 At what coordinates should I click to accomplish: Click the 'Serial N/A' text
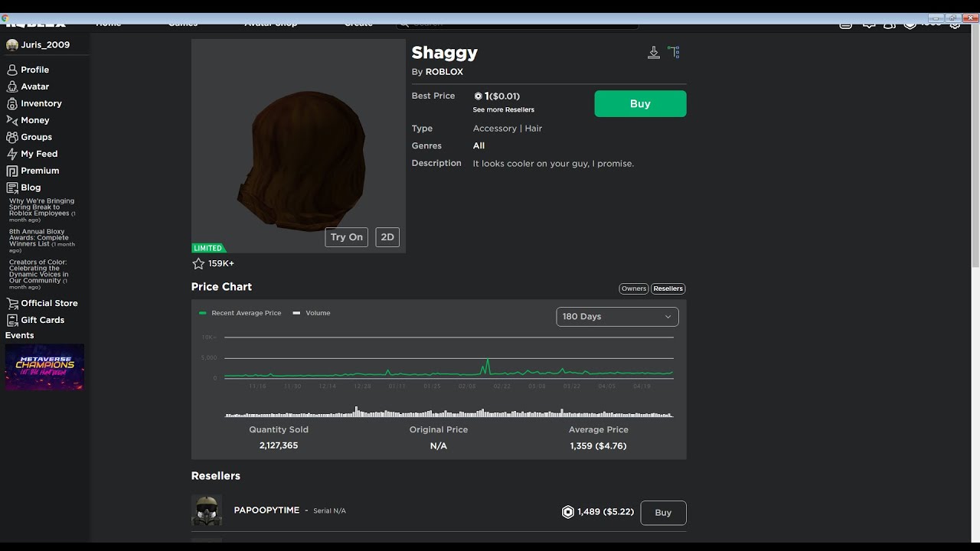tap(329, 510)
